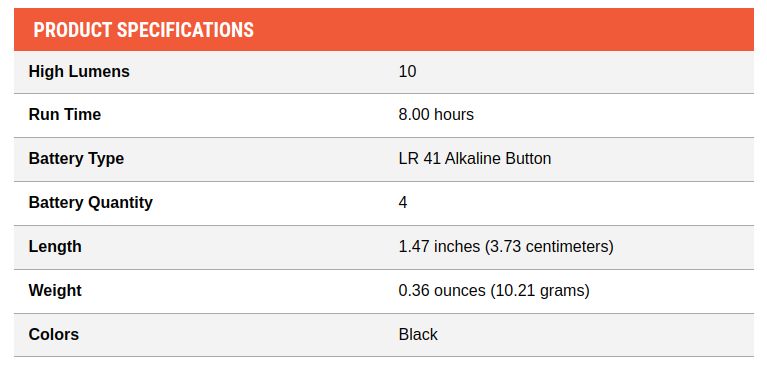Click the word Alkaline in battery type
Viewport: 767px width, 369px height.
(x=473, y=159)
